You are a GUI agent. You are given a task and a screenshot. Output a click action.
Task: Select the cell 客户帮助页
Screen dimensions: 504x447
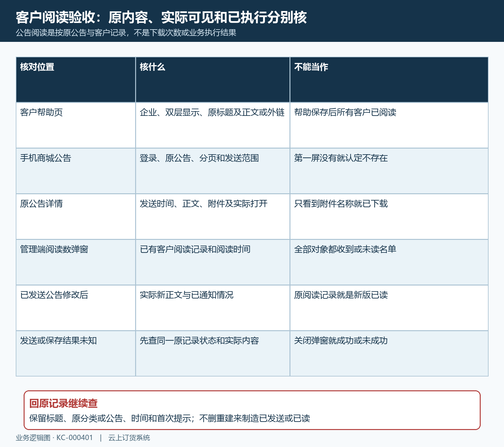click(76, 125)
